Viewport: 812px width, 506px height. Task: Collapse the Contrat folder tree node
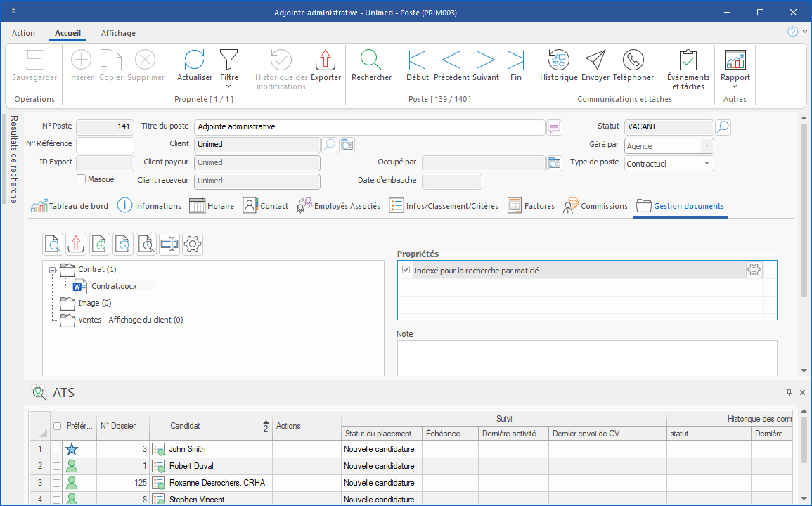52,270
